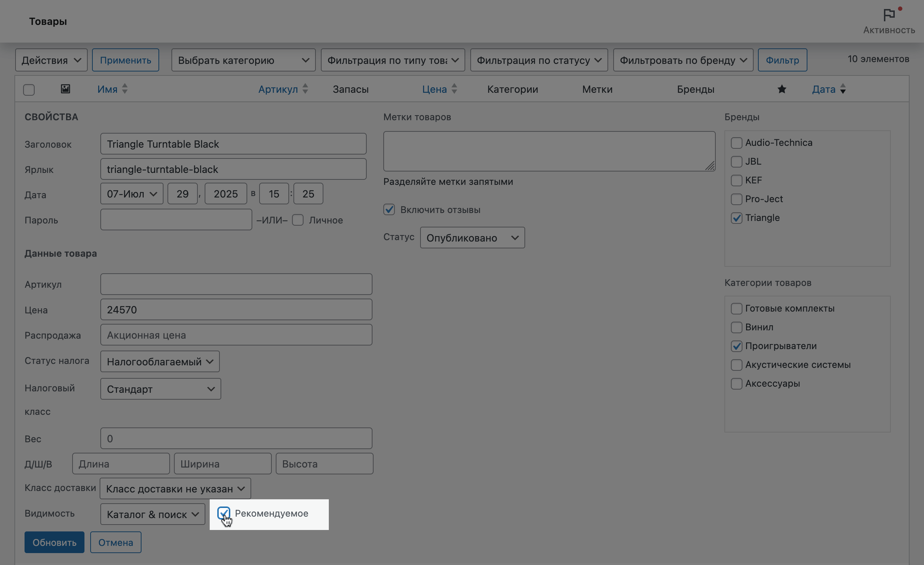Screen dimensions: 924x565
Task: Click the Применить button
Action: 125,60
